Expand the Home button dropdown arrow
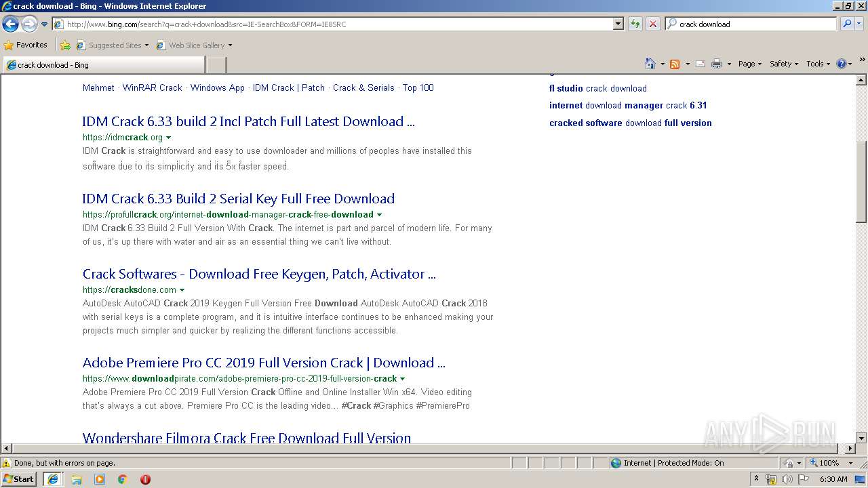 [662, 64]
